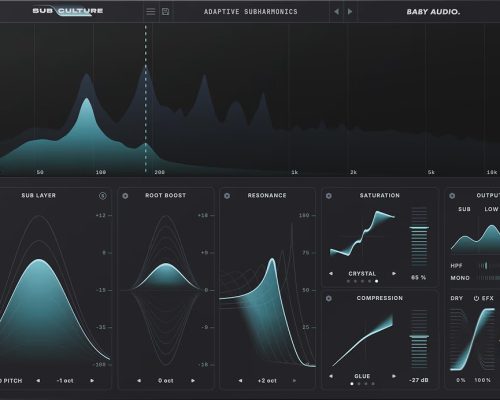The width and height of the screenshot is (500, 400).
Task: Toggle the Resonance power button
Action: [227, 196]
